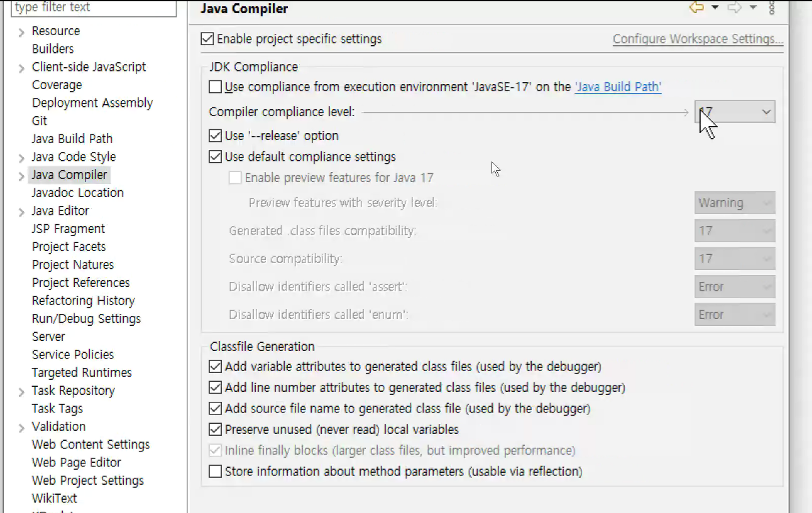This screenshot has width=812, height=513.
Task: Expand the Resource tree node
Action: coord(21,32)
